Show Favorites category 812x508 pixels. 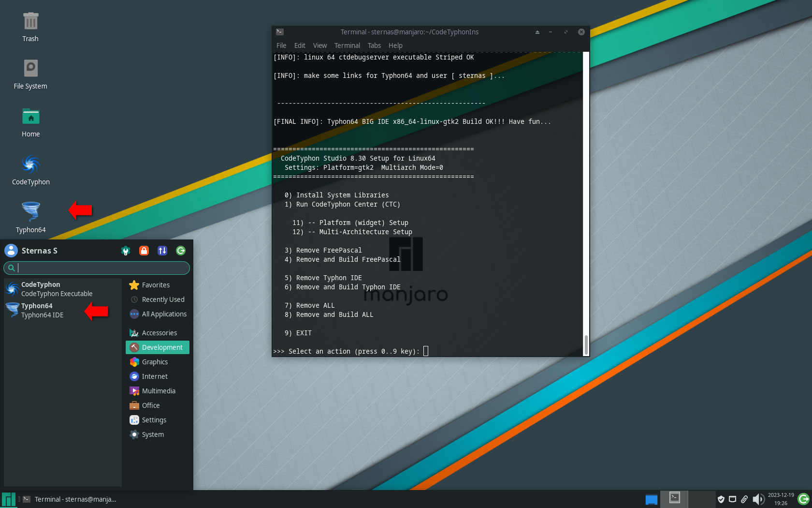157,285
